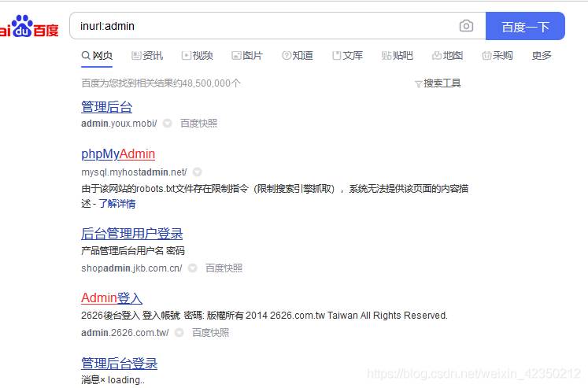This screenshot has width=588, height=388.
Task: Open the 贴贴吧 tab
Action: [x=398, y=55]
